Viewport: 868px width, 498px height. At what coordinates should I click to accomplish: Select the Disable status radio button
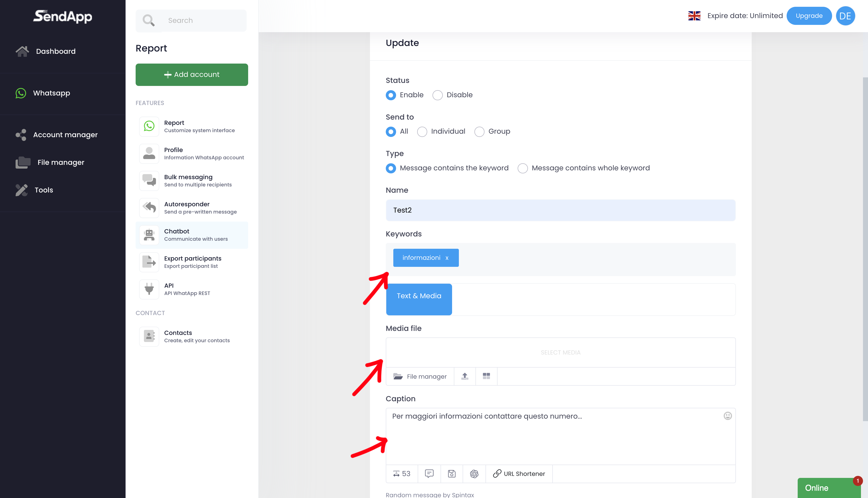point(438,95)
